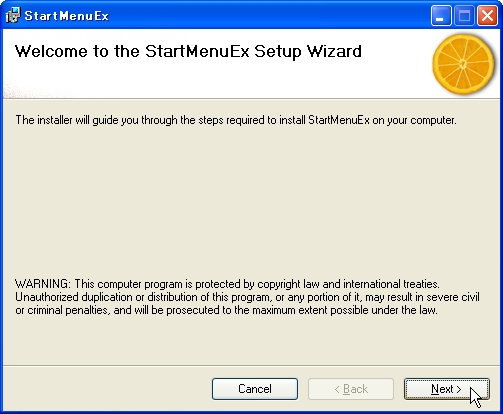Click the words Setup Wizard in the heading
Viewport: 503px width, 414px height.
coord(308,52)
